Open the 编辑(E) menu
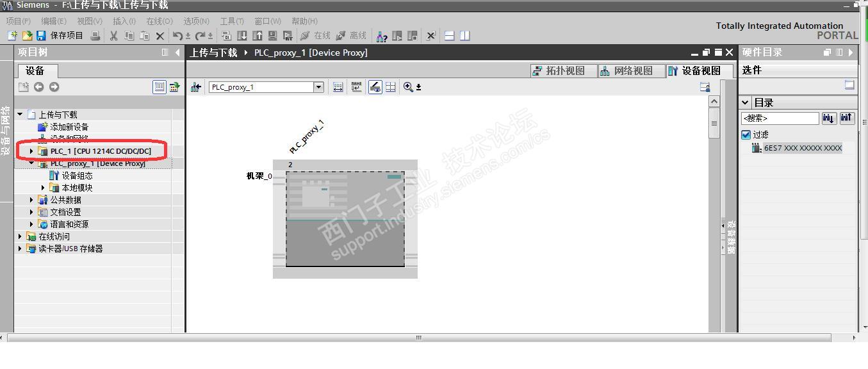Screen dimensions: 868x369 tap(54, 21)
